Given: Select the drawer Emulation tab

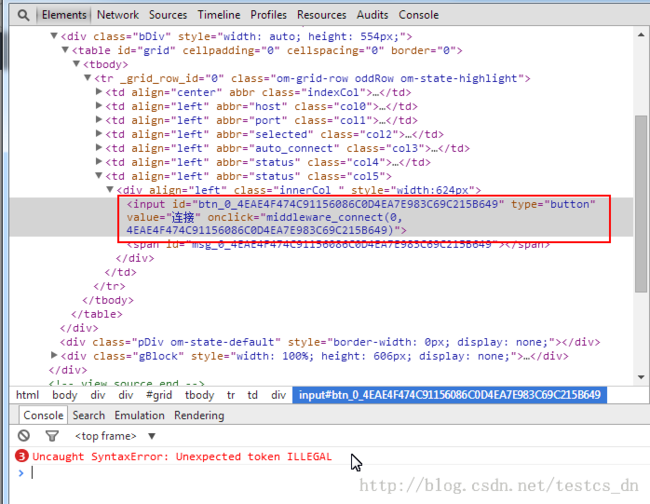Looking at the screenshot, I should coord(139,415).
